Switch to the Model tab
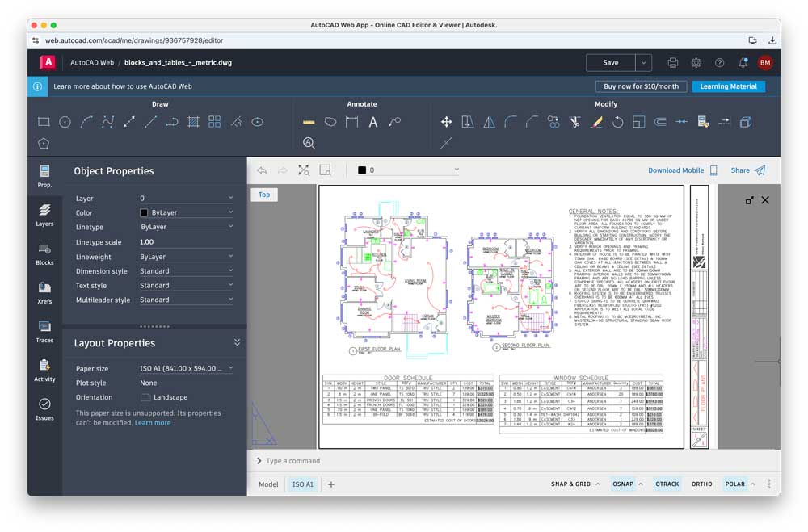Image resolution: width=808 pixels, height=532 pixels. (268, 484)
